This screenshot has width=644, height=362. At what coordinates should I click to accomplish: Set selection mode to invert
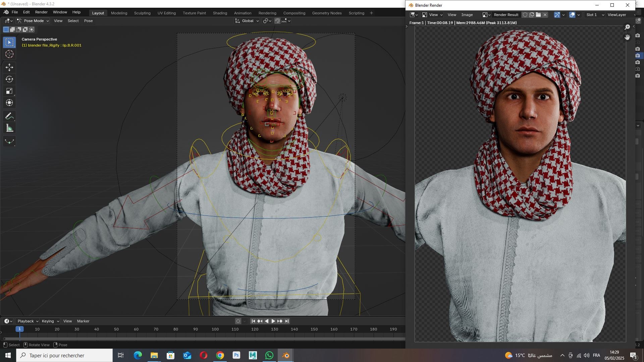pyautogui.click(x=25, y=29)
